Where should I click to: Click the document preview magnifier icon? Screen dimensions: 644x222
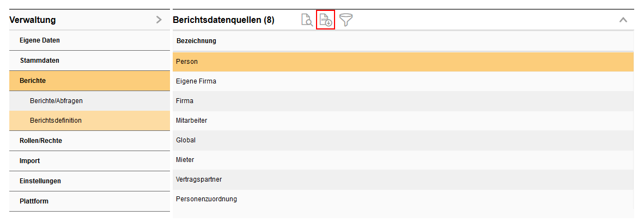pyautogui.click(x=307, y=20)
